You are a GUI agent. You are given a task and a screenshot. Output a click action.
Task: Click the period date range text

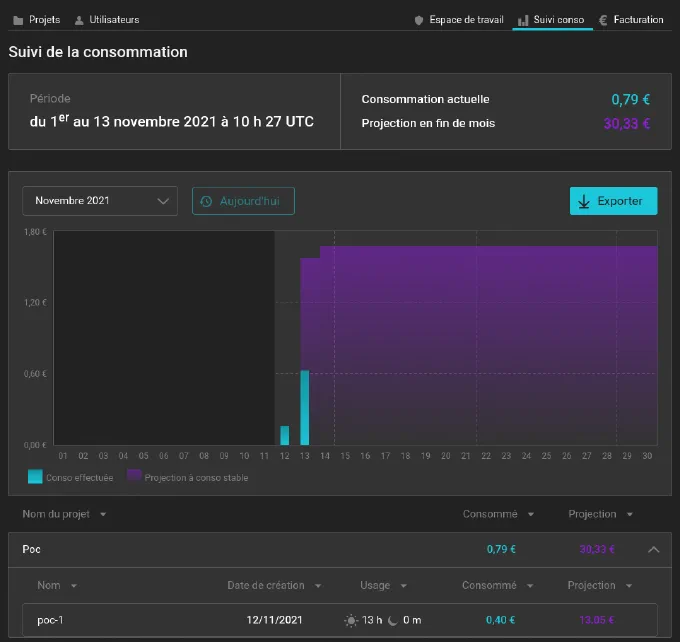171,121
